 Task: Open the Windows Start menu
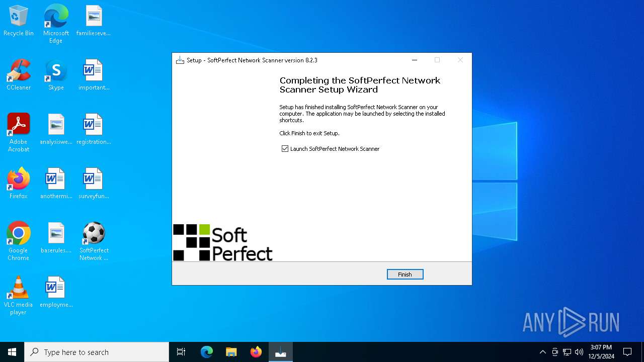tap(12, 352)
